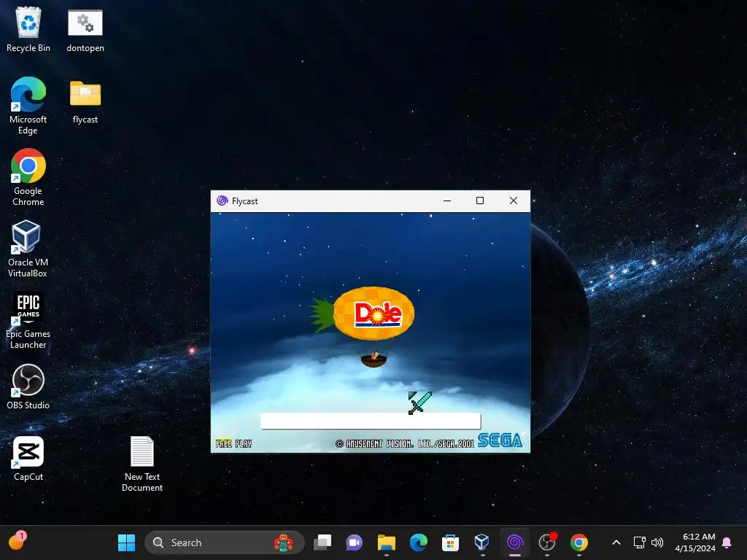Open File Explorer from the taskbar

(387, 542)
